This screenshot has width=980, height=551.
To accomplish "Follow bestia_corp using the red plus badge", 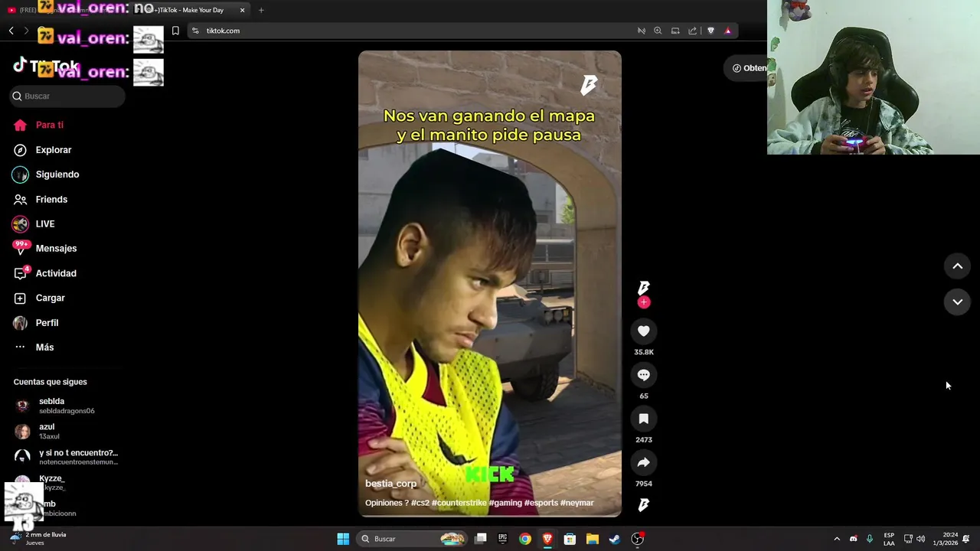I will pos(643,302).
